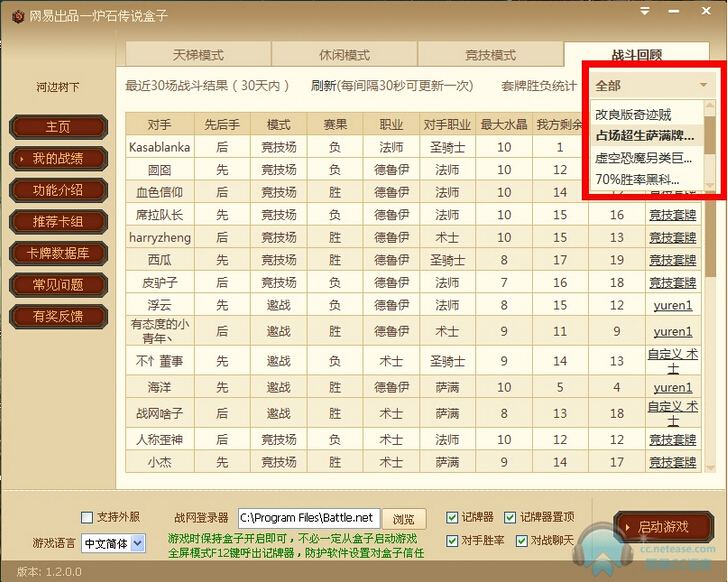Click the Battle.net path input field
Screen dimensions: 728x582
[x=309, y=518]
